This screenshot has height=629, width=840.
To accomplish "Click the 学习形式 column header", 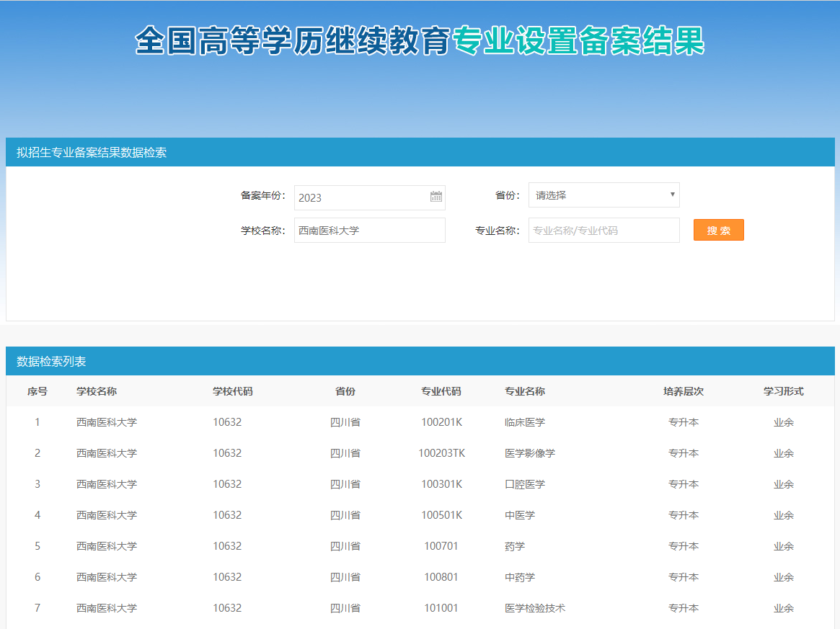I will click(x=783, y=391).
